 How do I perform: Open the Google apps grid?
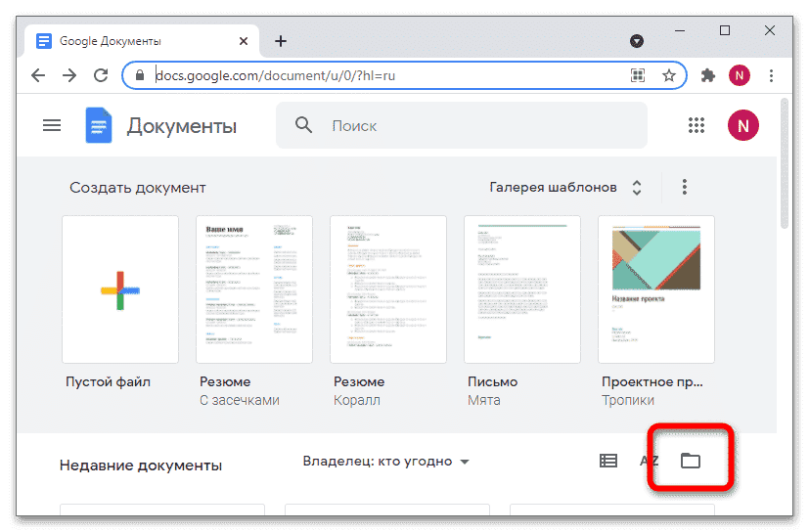coord(697,125)
